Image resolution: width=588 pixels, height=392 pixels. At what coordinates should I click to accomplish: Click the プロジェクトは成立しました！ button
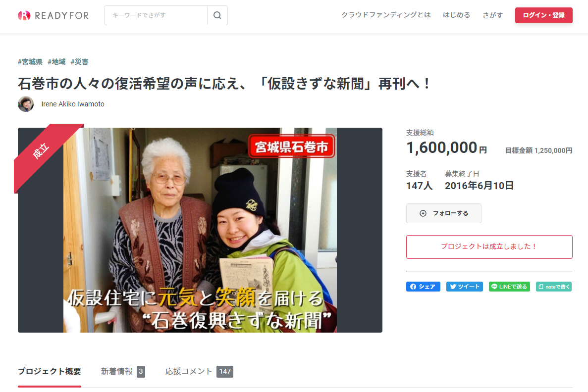tap(489, 246)
